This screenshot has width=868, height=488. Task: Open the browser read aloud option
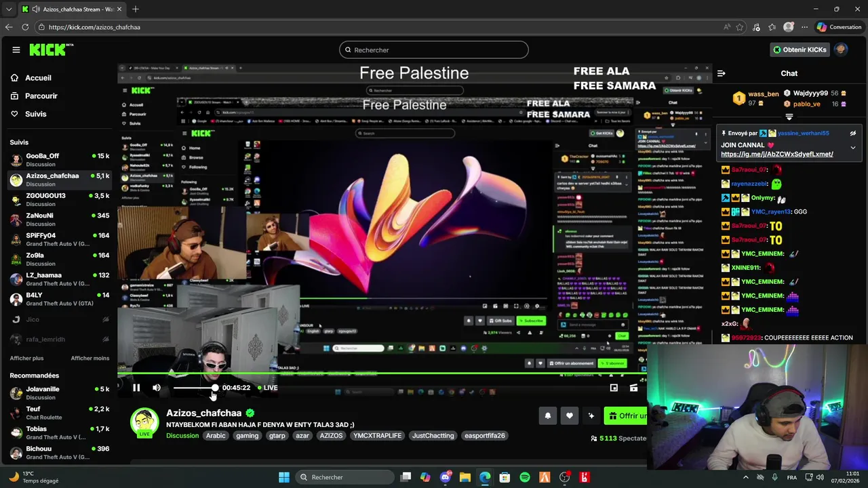point(727,27)
